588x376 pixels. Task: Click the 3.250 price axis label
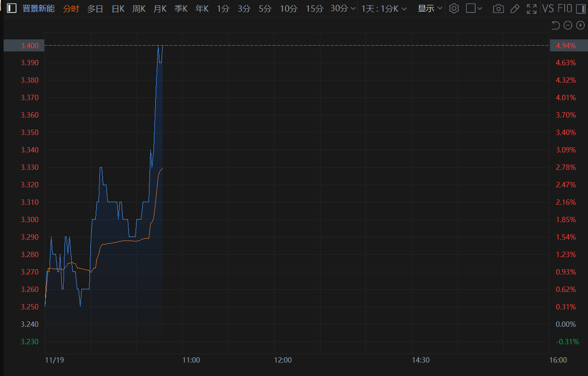click(x=30, y=307)
